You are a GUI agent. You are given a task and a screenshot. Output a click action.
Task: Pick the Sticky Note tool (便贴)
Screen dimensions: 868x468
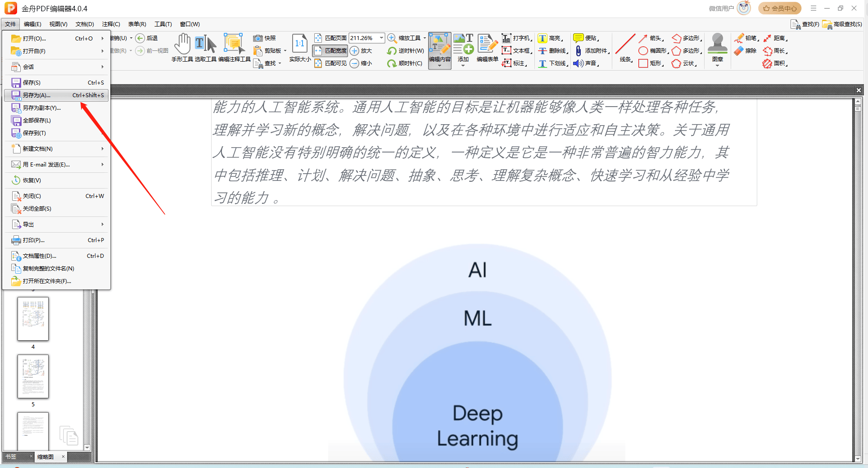pos(579,38)
